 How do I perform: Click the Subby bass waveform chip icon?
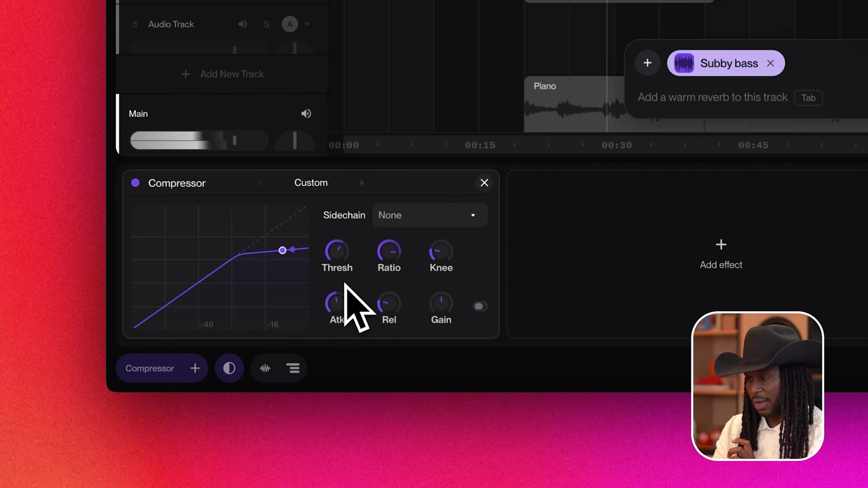coord(684,63)
